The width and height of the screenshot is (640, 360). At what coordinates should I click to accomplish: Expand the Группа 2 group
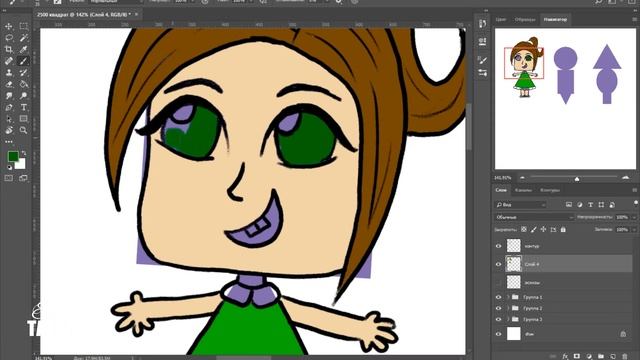(x=508, y=308)
